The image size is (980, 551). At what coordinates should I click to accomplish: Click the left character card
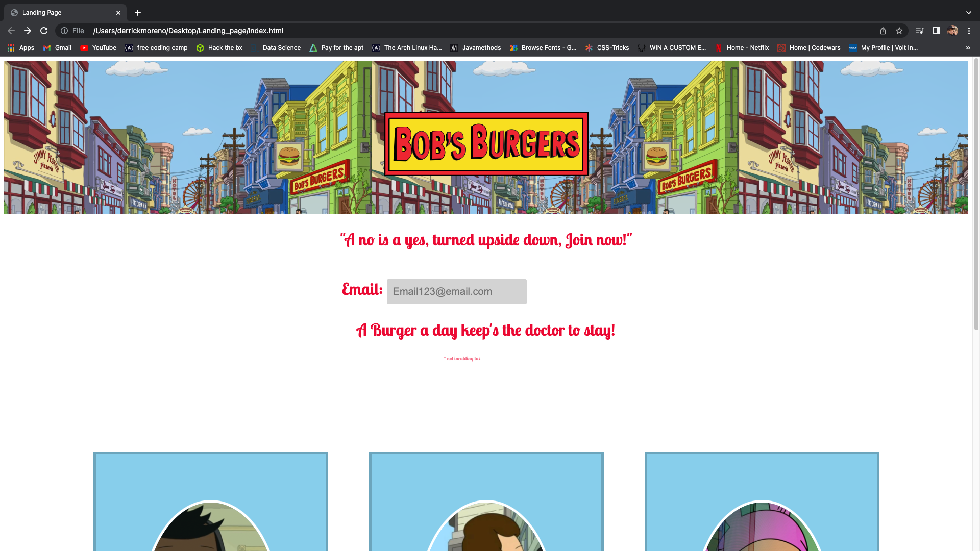[210, 501]
